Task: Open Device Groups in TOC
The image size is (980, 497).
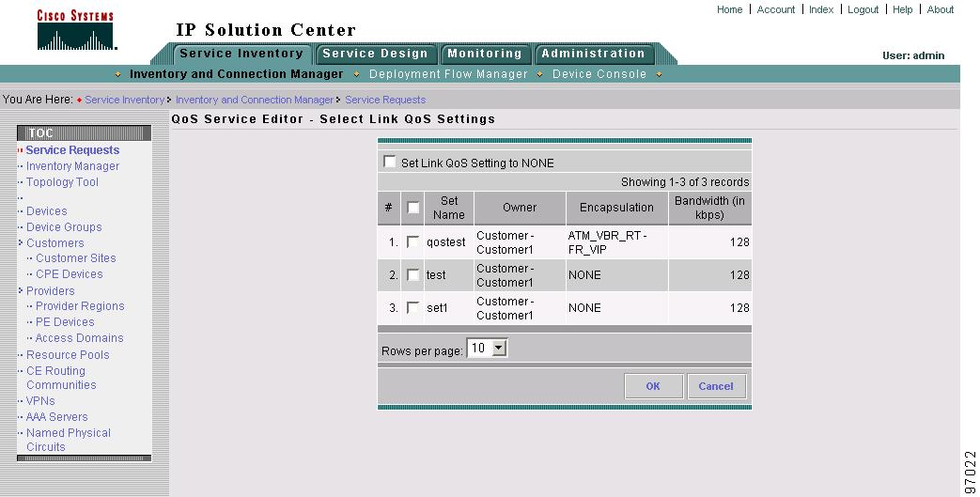Action: (x=64, y=227)
